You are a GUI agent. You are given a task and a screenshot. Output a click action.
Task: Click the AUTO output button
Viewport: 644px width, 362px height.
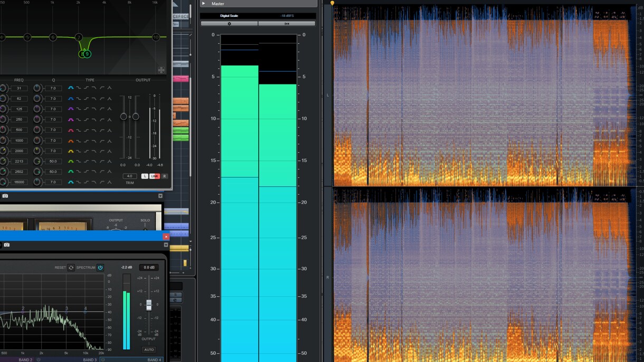pos(149,349)
